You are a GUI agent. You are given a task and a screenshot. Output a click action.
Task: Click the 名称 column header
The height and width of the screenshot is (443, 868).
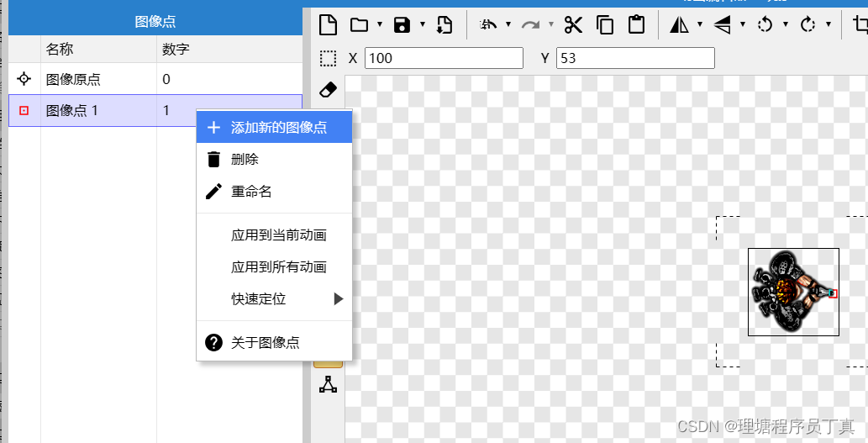pyautogui.click(x=98, y=50)
